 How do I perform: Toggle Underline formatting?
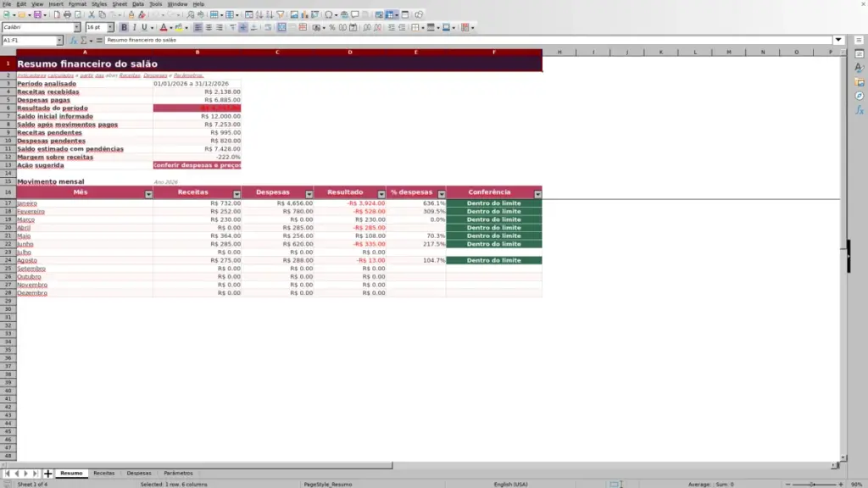(144, 28)
